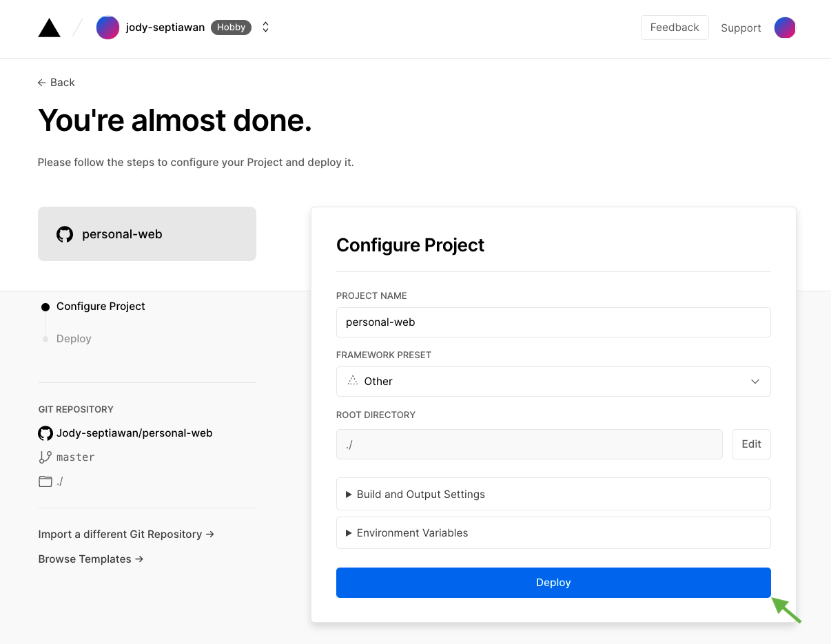Select the Configure Project step
This screenshot has height=644, width=831.
point(101,307)
